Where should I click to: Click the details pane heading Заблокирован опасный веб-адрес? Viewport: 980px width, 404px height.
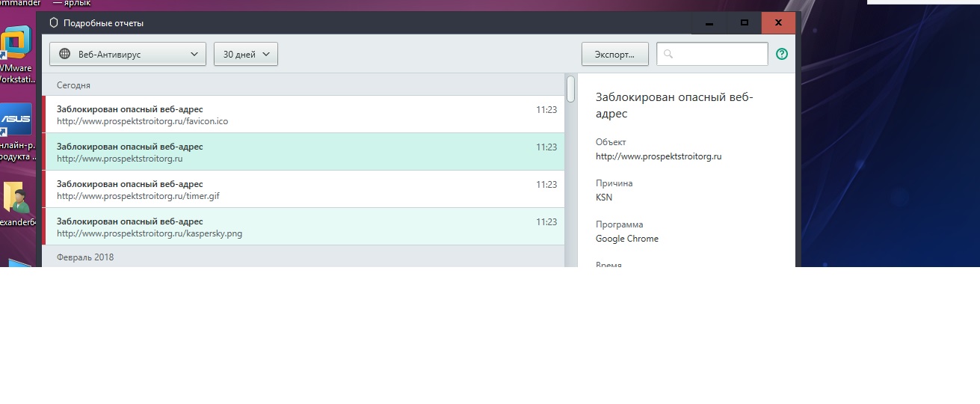pos(674,105)
